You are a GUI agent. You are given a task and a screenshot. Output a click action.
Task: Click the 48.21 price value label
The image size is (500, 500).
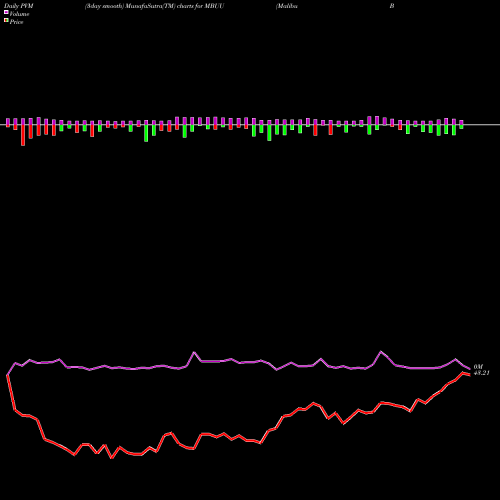click(x=482, y=373)
